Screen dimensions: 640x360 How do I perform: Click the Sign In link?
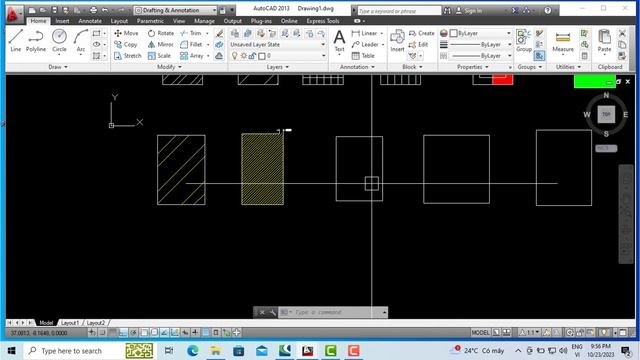click(469, 11)
